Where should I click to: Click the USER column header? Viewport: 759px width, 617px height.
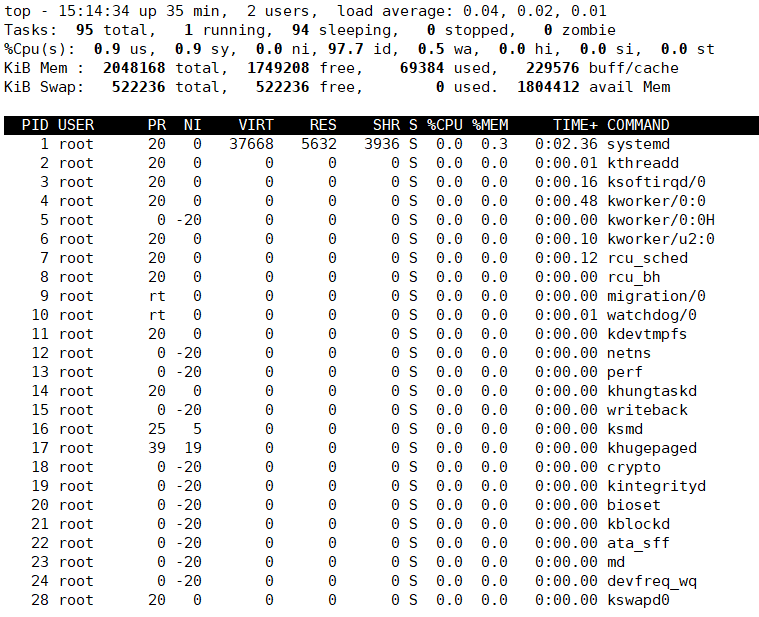[76, 125]
